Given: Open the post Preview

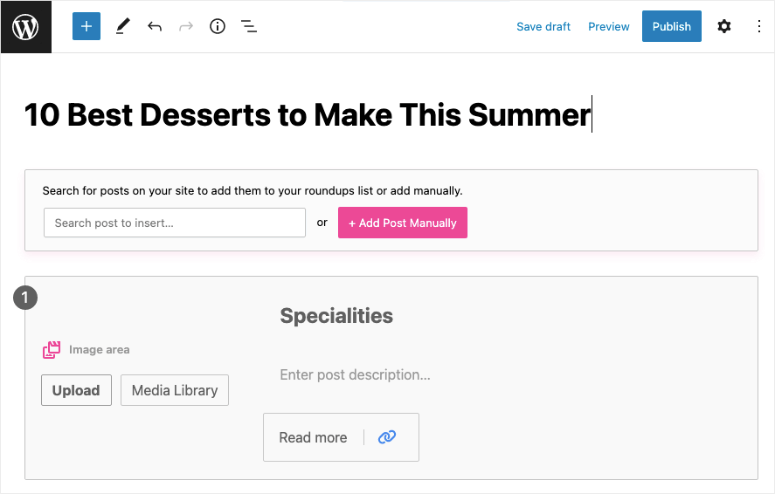Looking at the screenshot, I should coord(609,26).
